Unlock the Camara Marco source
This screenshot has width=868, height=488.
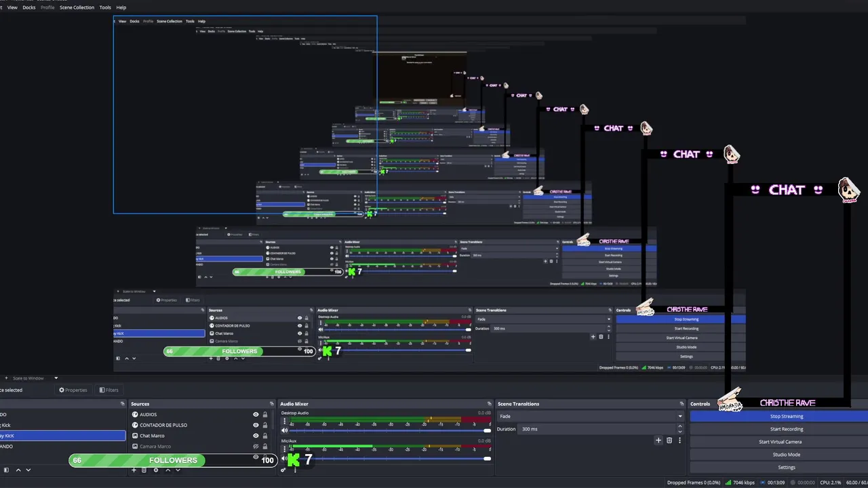coord(265,447)
